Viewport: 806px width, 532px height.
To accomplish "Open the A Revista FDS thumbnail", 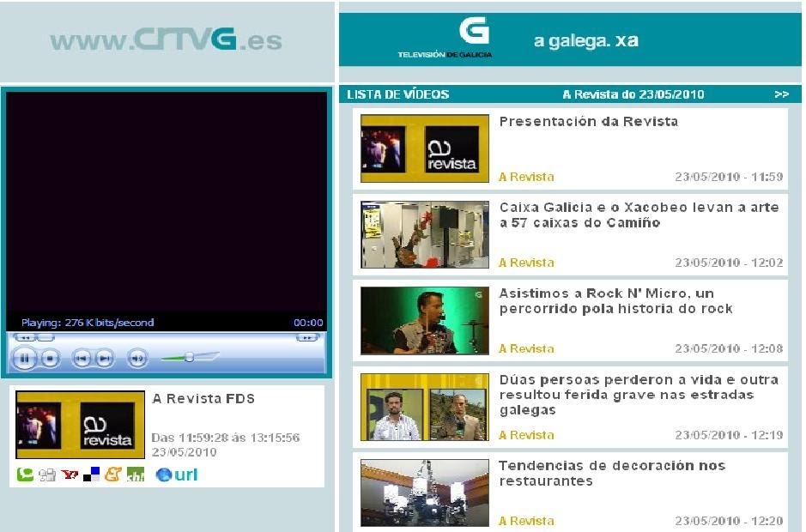I will tap(80, 425).
